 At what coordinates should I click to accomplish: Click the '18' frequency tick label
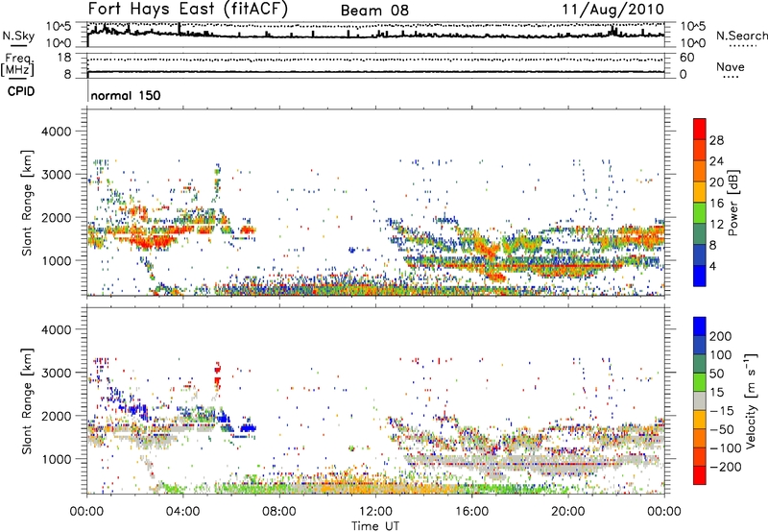pyautogui.click(x=64, y=58)
